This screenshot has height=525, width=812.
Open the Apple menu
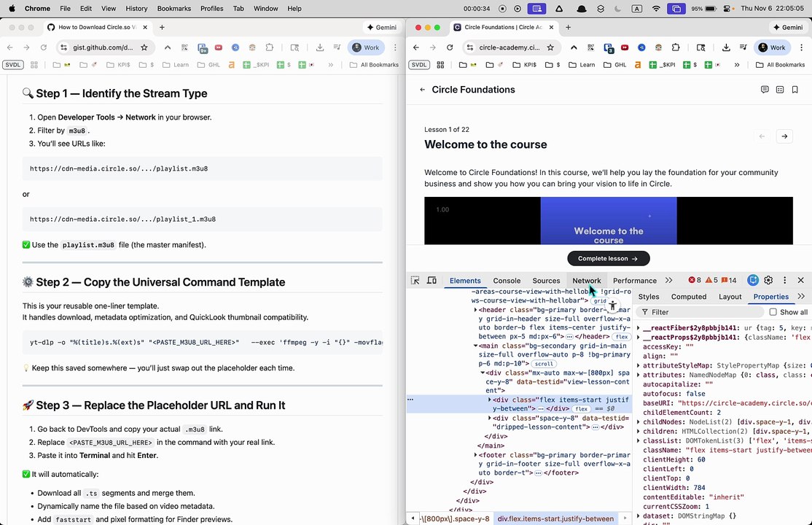(12, 8)
